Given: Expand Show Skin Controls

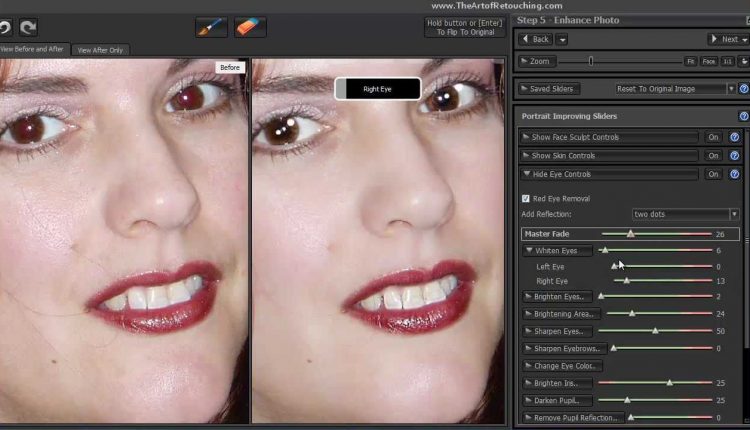Looking at the screenshot, I should pyautogui.click(x=608, y=156).
